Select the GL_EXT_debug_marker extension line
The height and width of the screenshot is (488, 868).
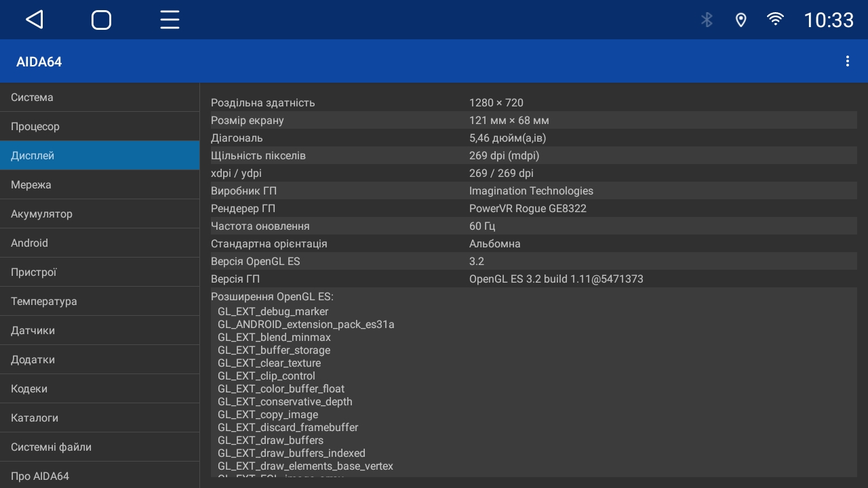(273, 312)
